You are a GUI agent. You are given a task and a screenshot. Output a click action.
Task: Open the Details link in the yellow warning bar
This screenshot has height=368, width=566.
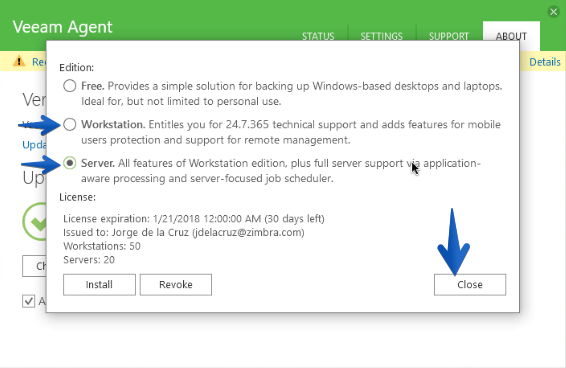coord(545,62)
